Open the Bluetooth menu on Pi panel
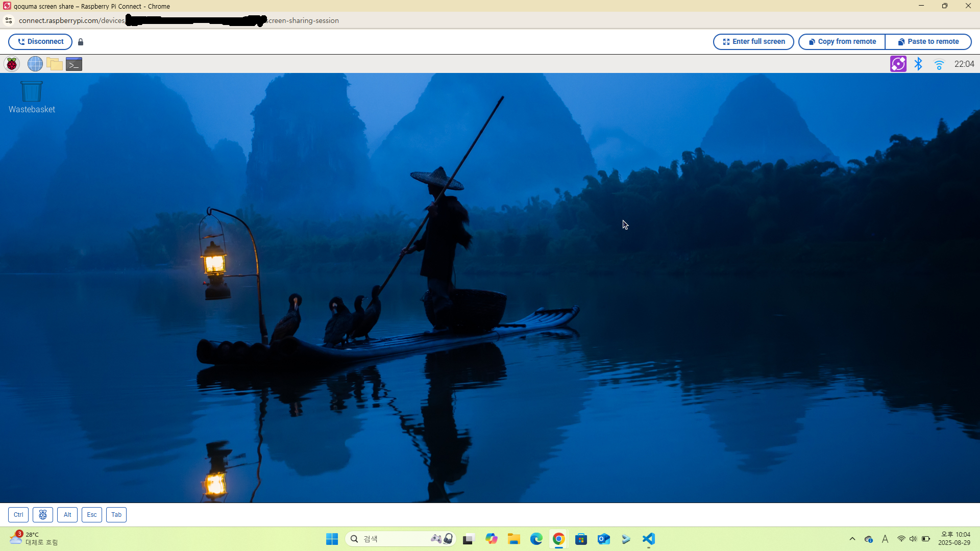Viewport: 980px width, 551px height. pos(918,64)
